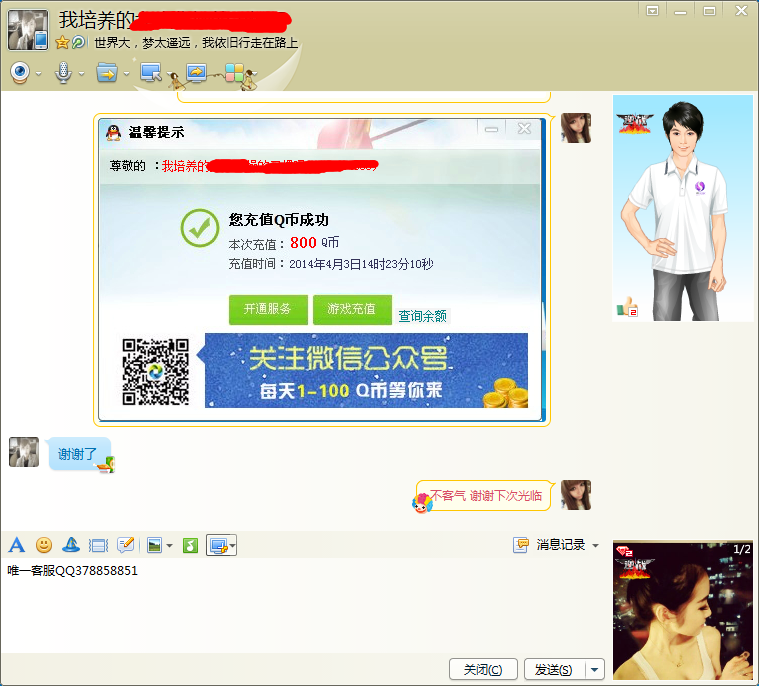Click the thumbs-up like icon on QQ show

[627, 307]
